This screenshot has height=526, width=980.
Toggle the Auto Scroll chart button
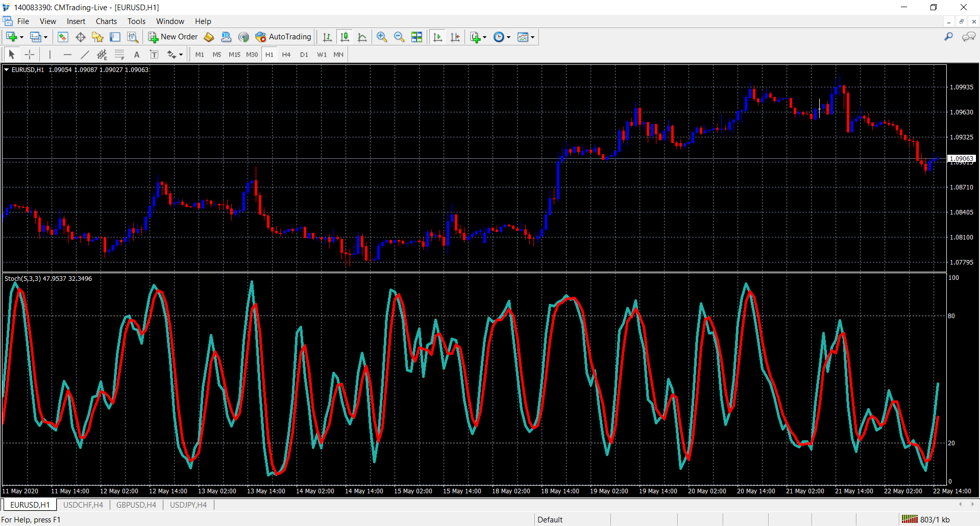[437, 37]
